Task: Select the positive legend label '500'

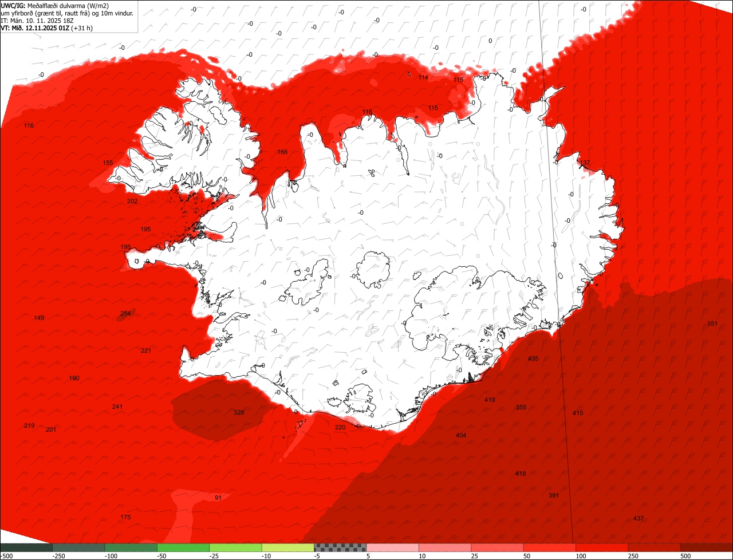Action: 685,556
